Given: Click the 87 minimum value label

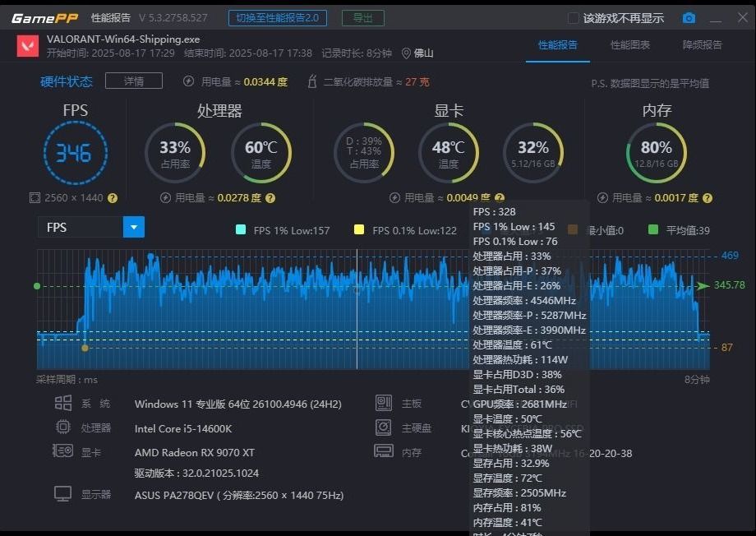Looking at the screenshot, I should 726,348.
